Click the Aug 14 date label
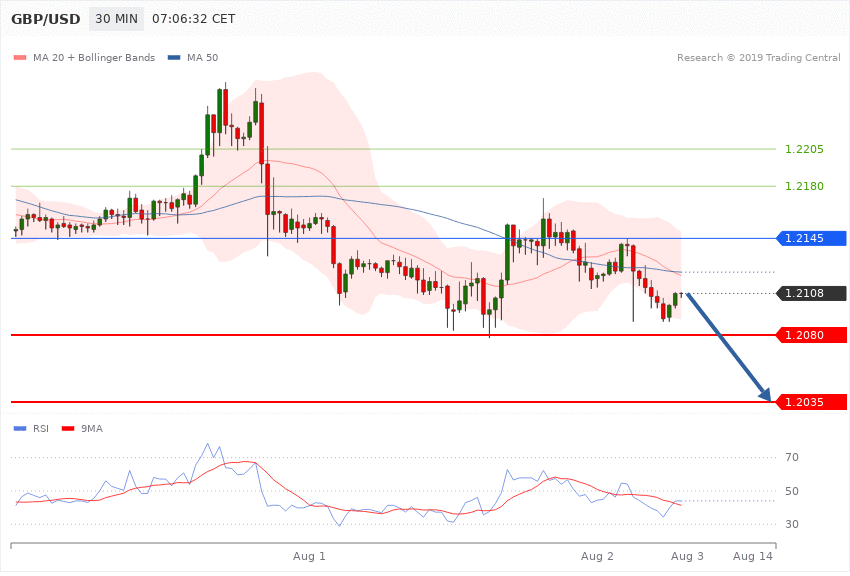 tap(752, 556)
